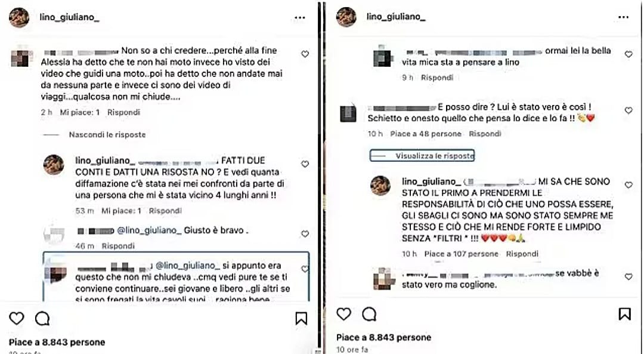This screenshot has width=644, height=354.
Task: Like the 'ormai lei la bella vita' comment
Action: 628,54
